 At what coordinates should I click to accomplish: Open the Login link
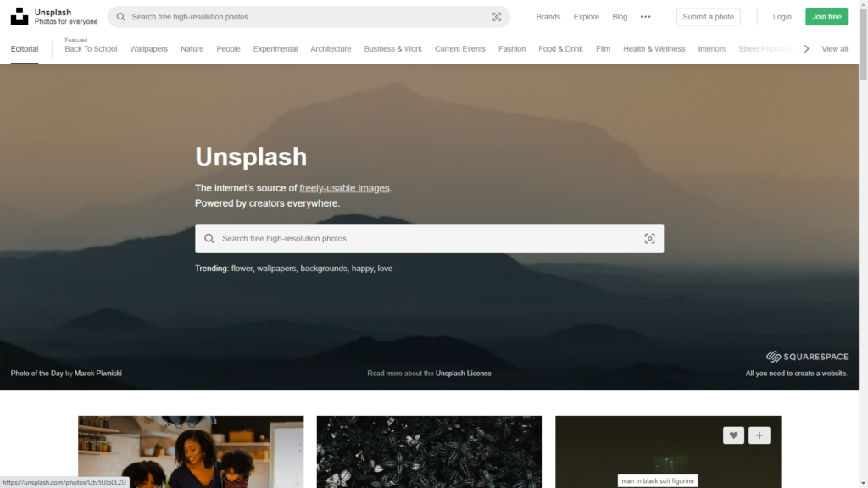point(782,17)
